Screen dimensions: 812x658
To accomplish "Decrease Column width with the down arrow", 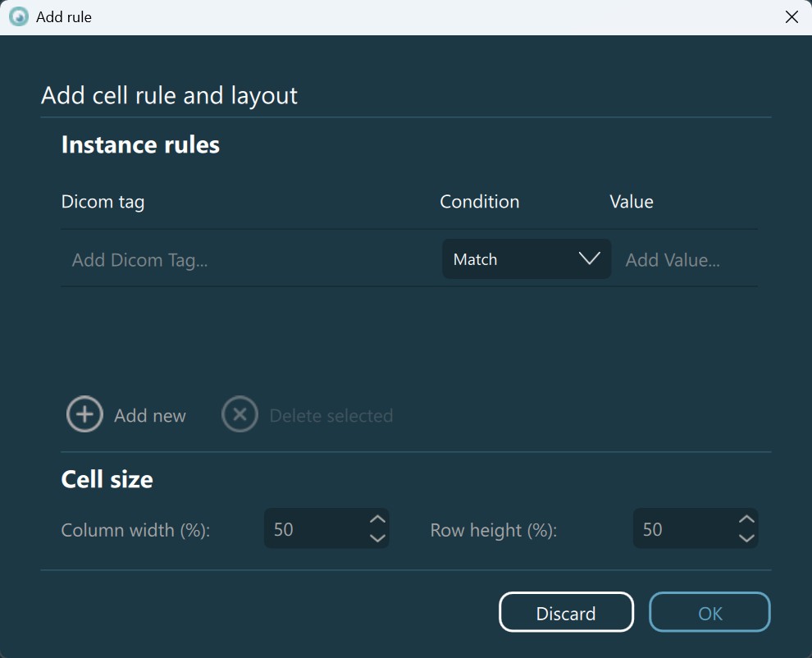I will (377, 538).
